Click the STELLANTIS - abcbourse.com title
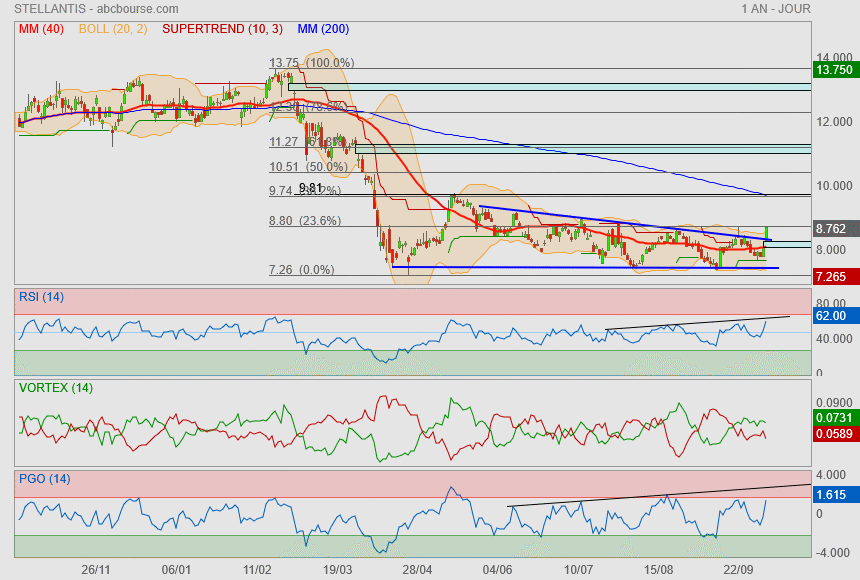The image size is (860, 580). 92,9
